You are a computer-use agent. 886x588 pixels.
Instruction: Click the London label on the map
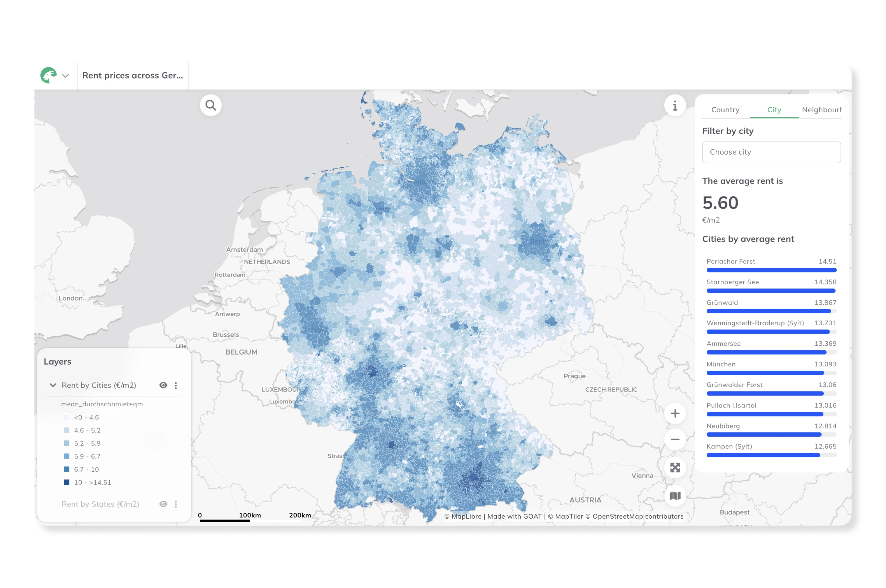click(71, 298)
